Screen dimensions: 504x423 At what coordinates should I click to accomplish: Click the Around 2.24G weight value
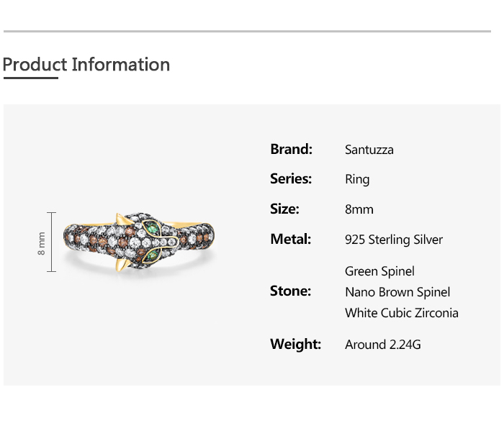pyautogui.click(x=383, y=345)
